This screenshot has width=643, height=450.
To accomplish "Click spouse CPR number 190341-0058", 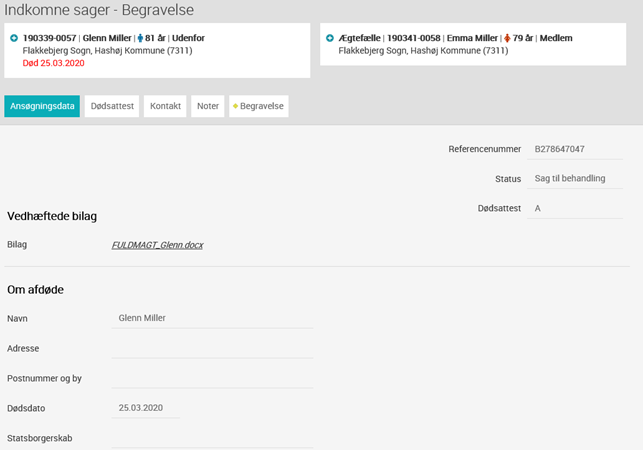I will click(413, 38).
